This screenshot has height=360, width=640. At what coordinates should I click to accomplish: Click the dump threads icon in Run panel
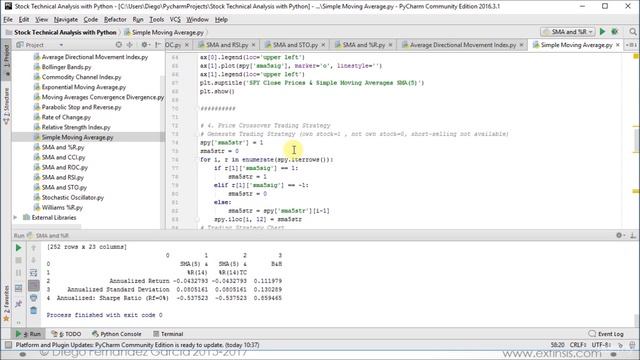click(18, 288)
